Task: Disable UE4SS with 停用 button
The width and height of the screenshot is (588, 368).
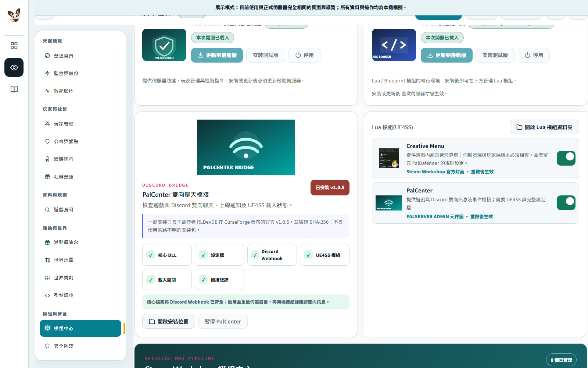Action: pos(534,55)
